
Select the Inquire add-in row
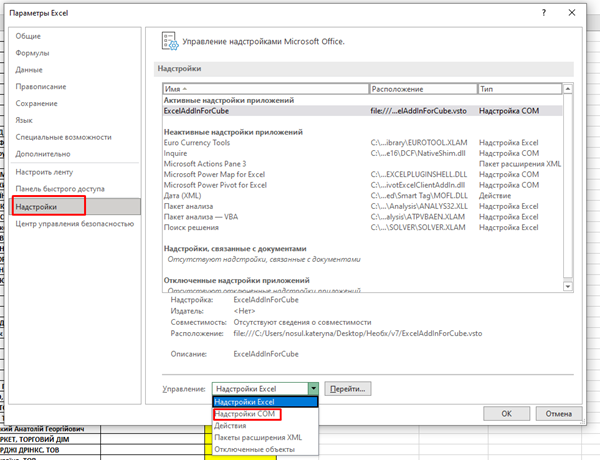pyautogui.click(x=362, y=153)
